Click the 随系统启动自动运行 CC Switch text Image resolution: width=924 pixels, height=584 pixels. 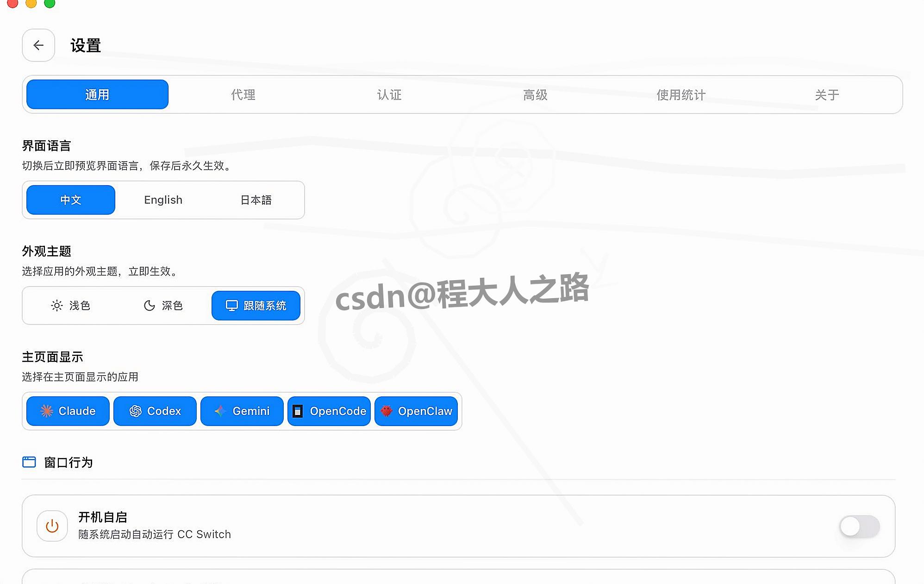pyautogui.click(x=155, y=534)
